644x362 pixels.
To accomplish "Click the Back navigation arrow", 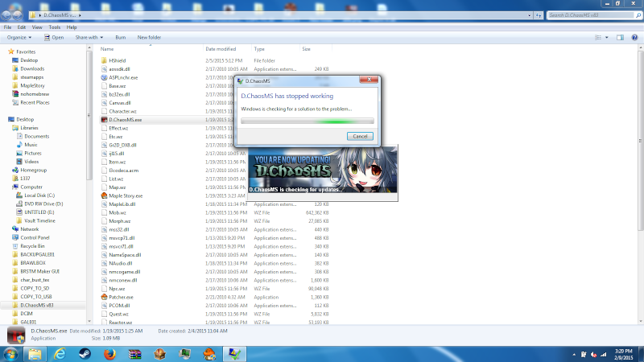I will point(6,15).
